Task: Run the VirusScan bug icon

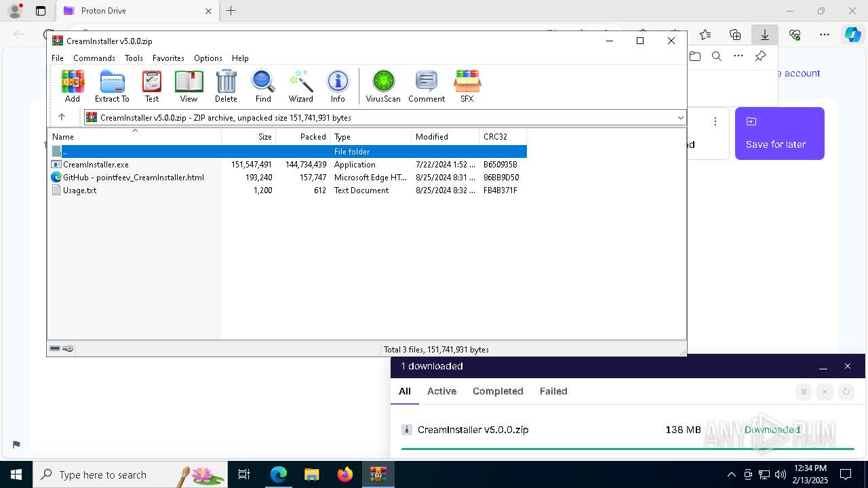Action: 383,86
